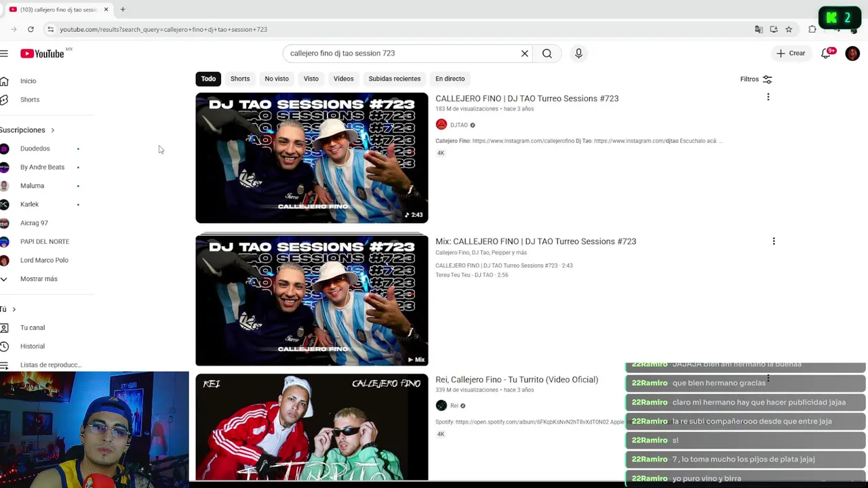Click the Crear button

point(791,54)
